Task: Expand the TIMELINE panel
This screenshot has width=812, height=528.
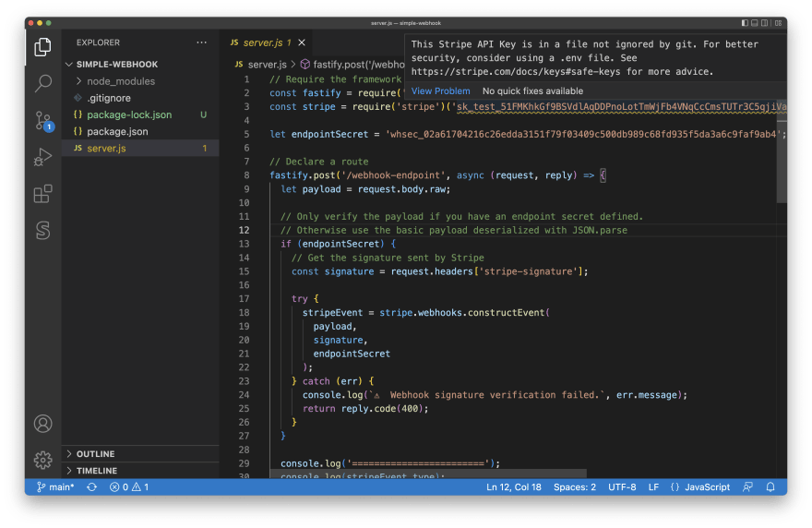Action: pos(140,471)
